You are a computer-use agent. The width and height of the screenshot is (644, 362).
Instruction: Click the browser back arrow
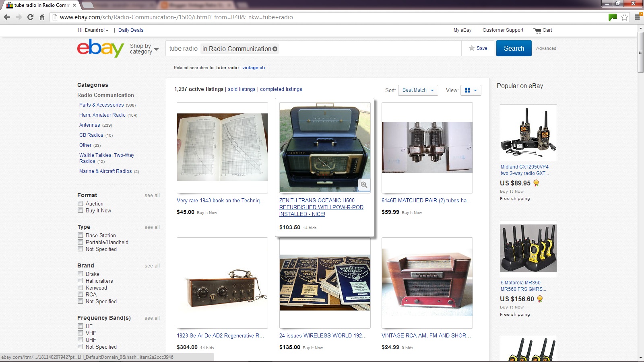[x=7, y=17]
